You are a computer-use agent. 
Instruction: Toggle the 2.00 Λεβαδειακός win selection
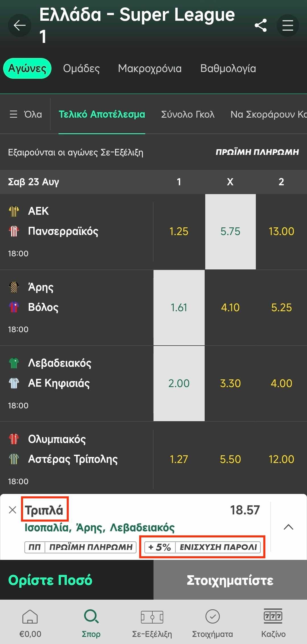click(x=179, y=383)
